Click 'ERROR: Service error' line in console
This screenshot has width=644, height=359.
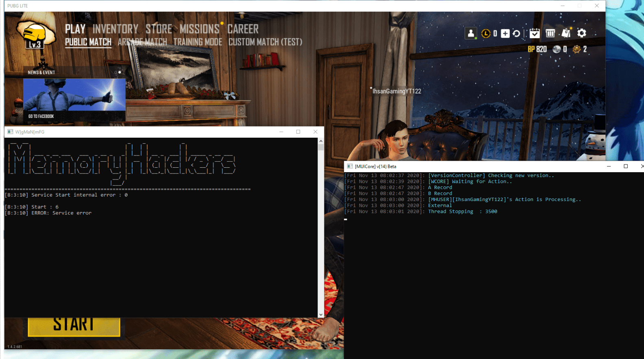pyautogui.click(x=61, y=213)
